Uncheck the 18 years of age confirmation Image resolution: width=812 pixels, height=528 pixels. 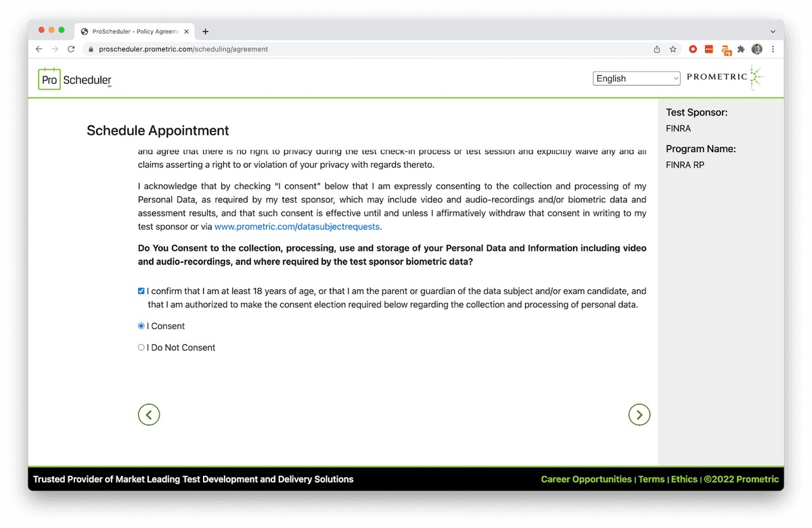(x=141, y=291)
